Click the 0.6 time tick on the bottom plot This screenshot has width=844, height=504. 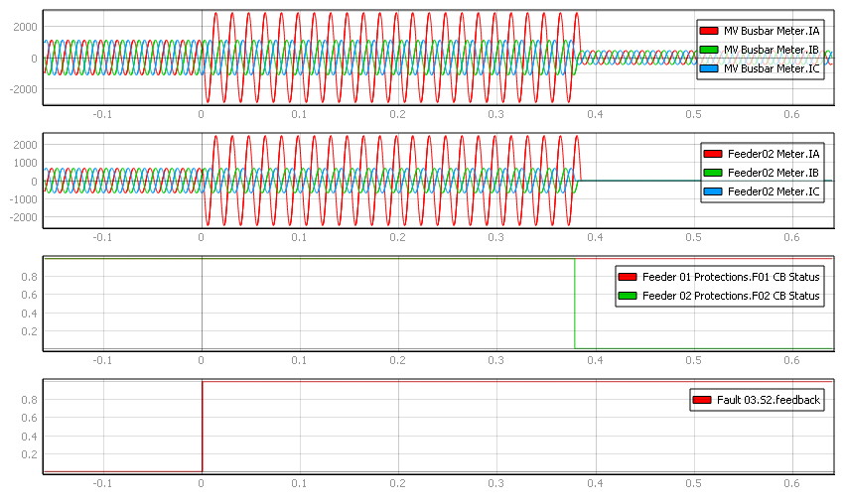[791, 483]
